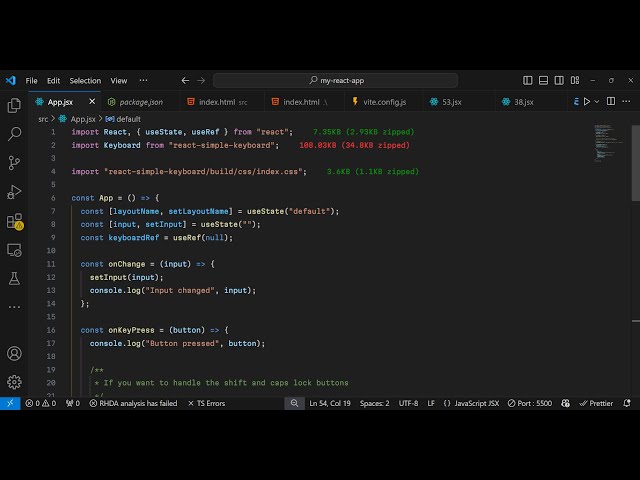Open the Search view icon
Viewport: 640px width, 480px height.
(14, 133)
